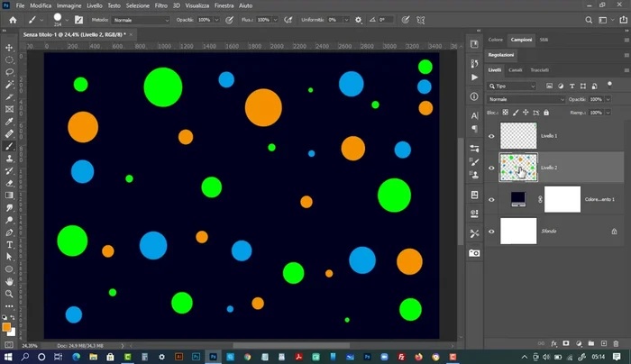
Task: Select the Lasso tool
Action: click(9, 71)
